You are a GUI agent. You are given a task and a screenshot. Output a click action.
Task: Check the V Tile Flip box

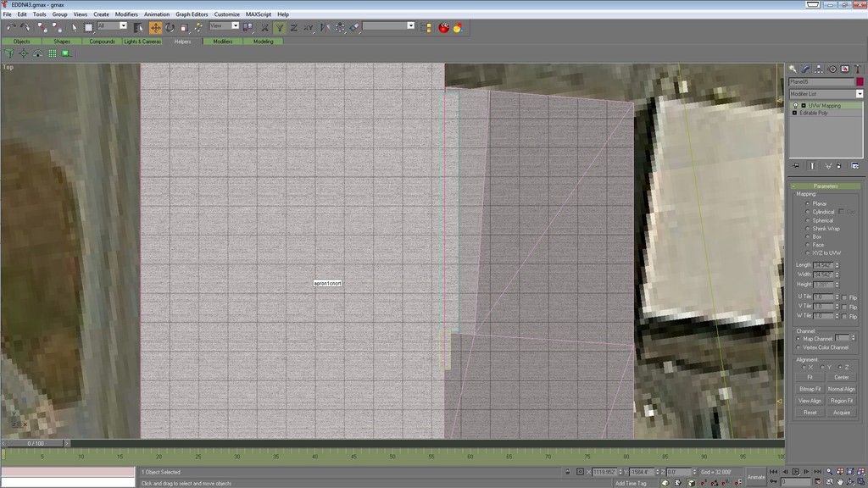pos(843,307)
